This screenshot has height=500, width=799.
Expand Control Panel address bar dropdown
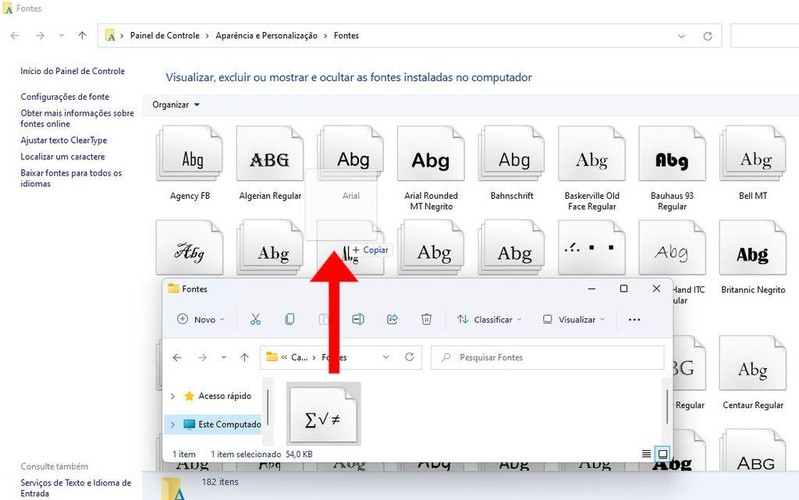tap(681, 36)
